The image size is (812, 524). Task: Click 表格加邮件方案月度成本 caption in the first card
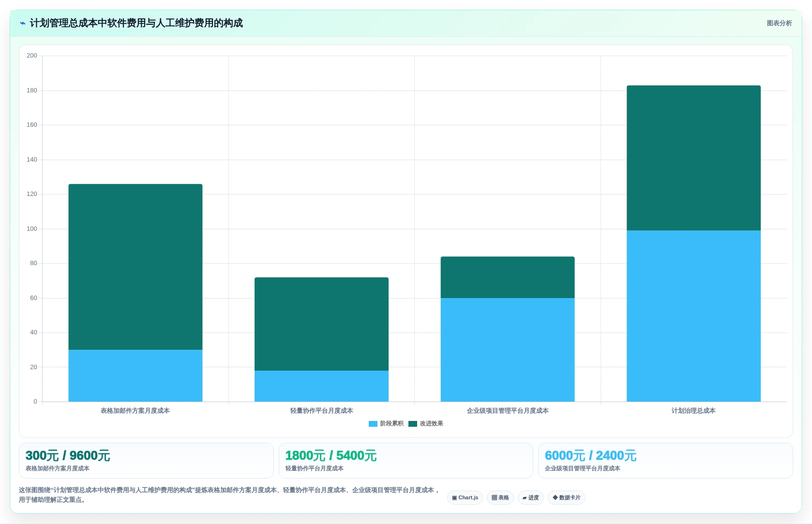[58, 468]
